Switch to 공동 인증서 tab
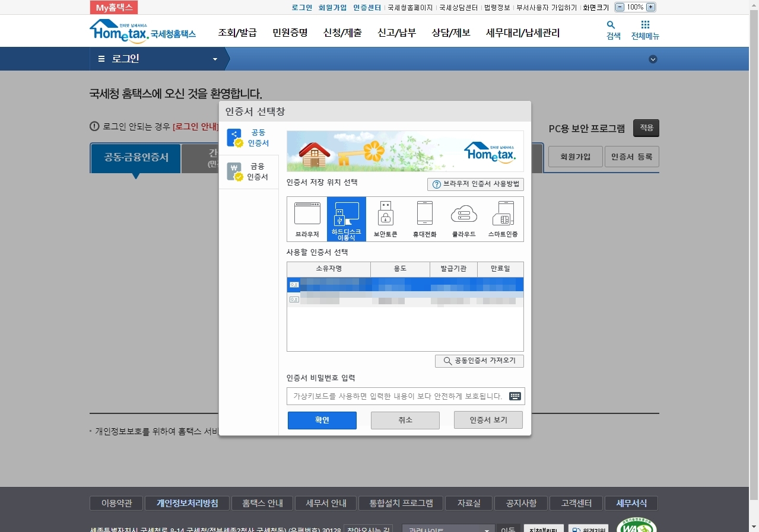This screenshot has height=532, width=759. pos(249,138)
